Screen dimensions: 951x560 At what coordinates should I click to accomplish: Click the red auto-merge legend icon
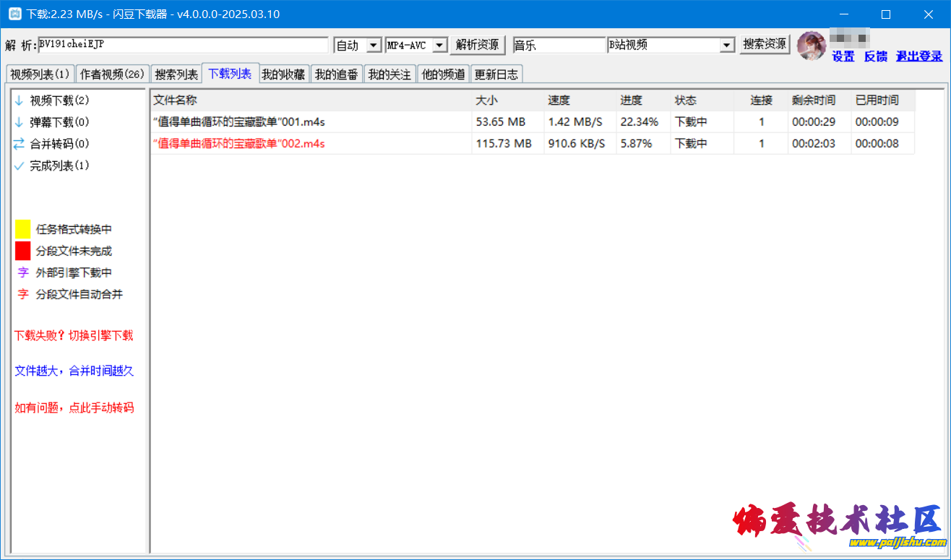click(23, 294)
